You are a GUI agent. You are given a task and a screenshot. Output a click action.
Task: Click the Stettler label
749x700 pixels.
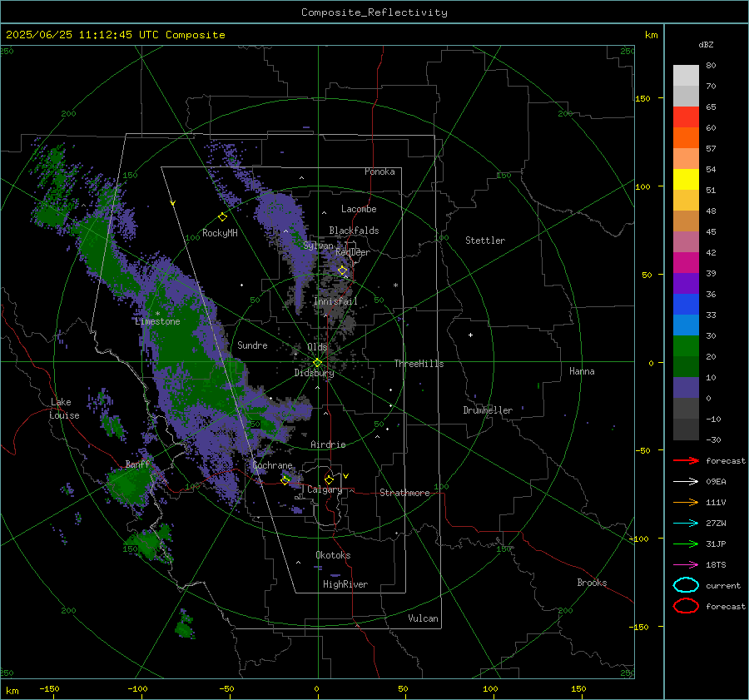coord(485,241)
